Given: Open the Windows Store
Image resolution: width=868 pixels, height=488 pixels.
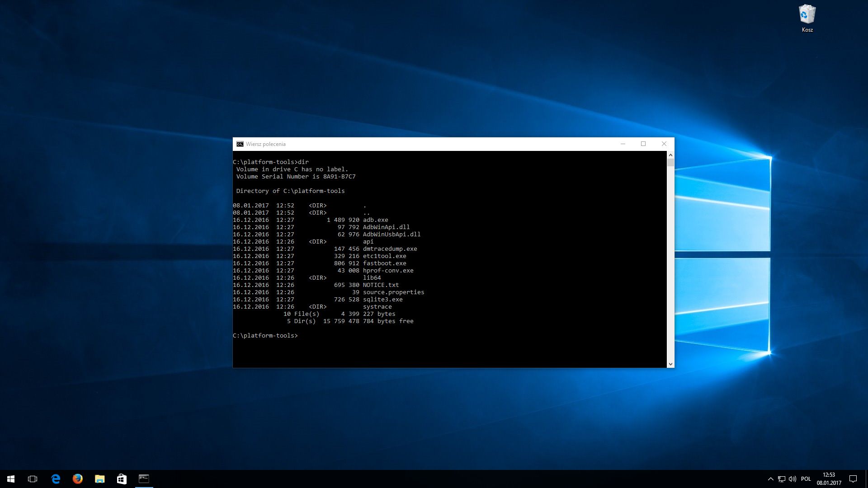Looking at the screenshot, I should pyautogui.click(x=122, y=479).
